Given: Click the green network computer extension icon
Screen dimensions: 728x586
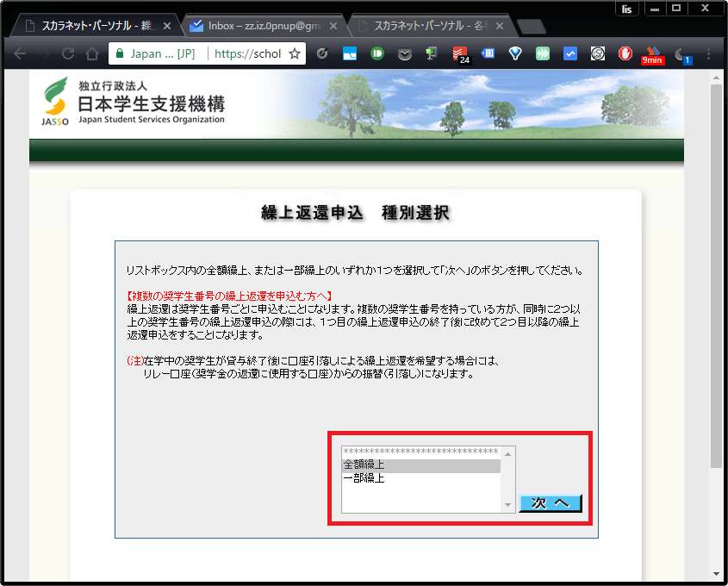Looking at the screenshot, I should pyautogui.click(x=432, y=54).
